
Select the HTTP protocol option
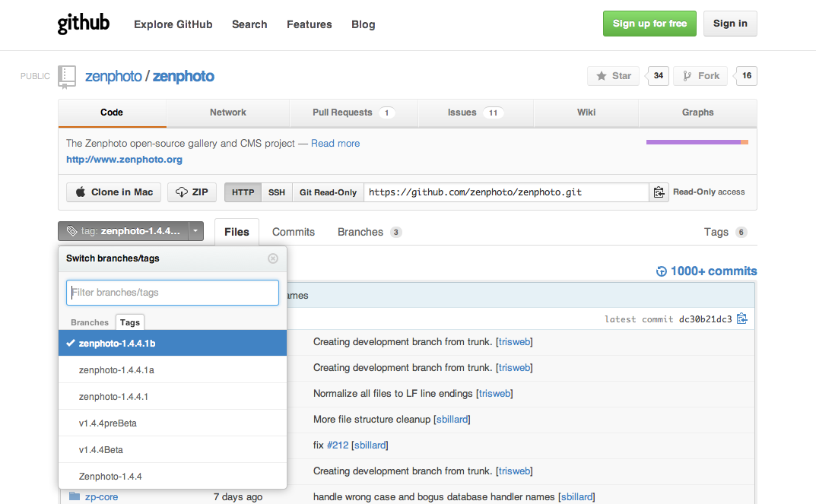[243, 192]
